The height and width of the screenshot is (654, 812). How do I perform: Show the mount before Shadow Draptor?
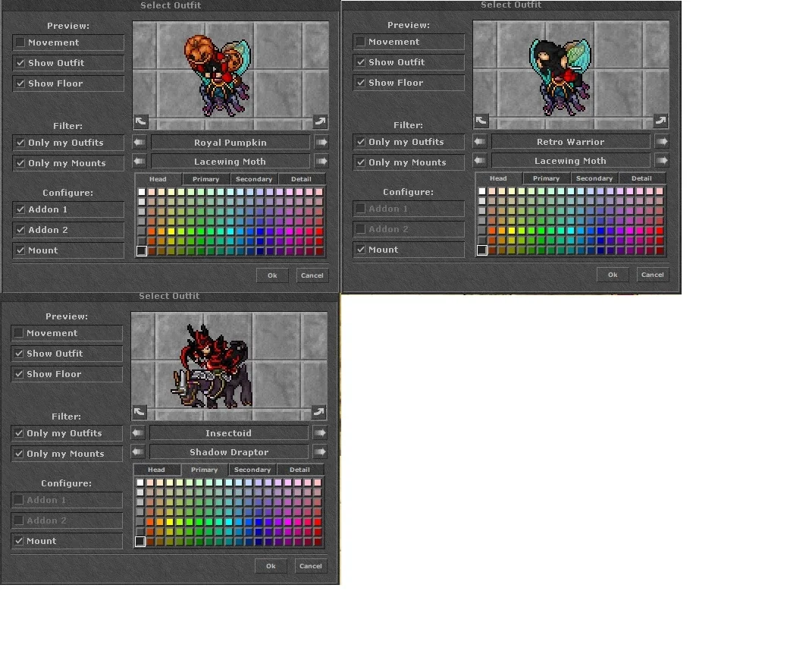point(138,452)
